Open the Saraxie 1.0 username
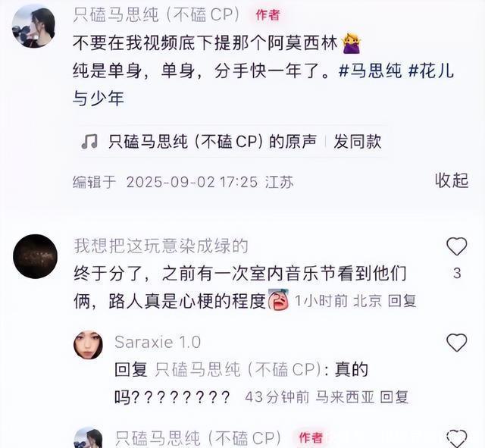This screenshot has height=448, width=485. (158, 342)
